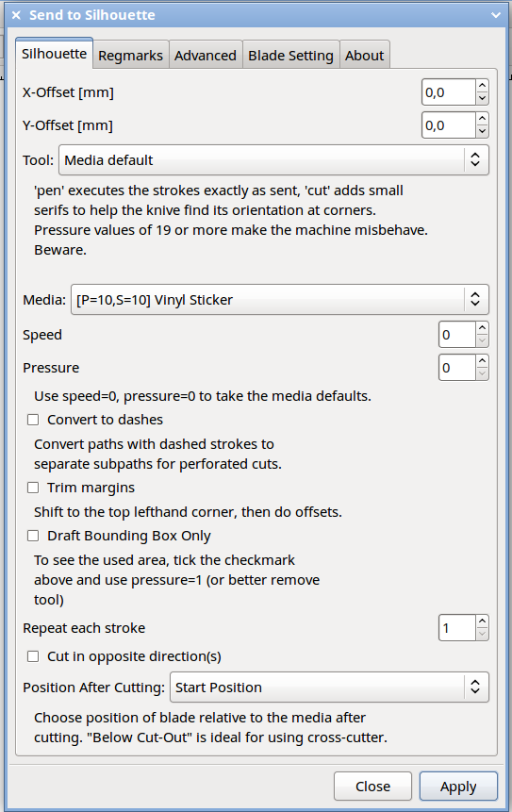Check Cut in opposite direction(s)
Image resolution: width=512 pixels, height=812 pixels.
(x=33, y=656)
